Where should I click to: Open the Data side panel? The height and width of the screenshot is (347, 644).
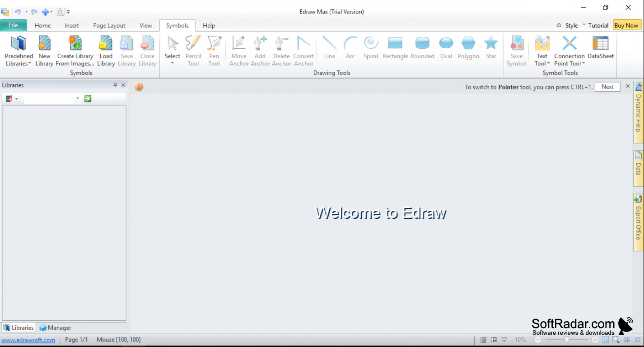pyautogui.click(x=638, y=168)
